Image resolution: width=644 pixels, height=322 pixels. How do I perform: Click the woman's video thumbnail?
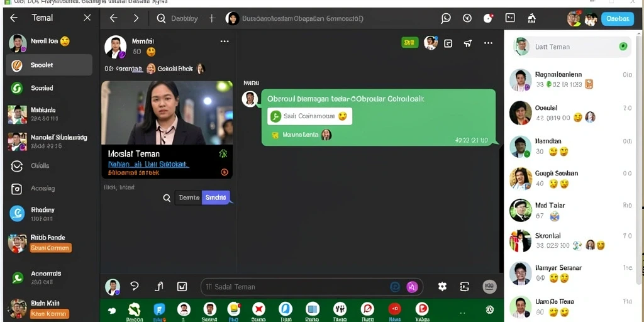pos(167,113)
